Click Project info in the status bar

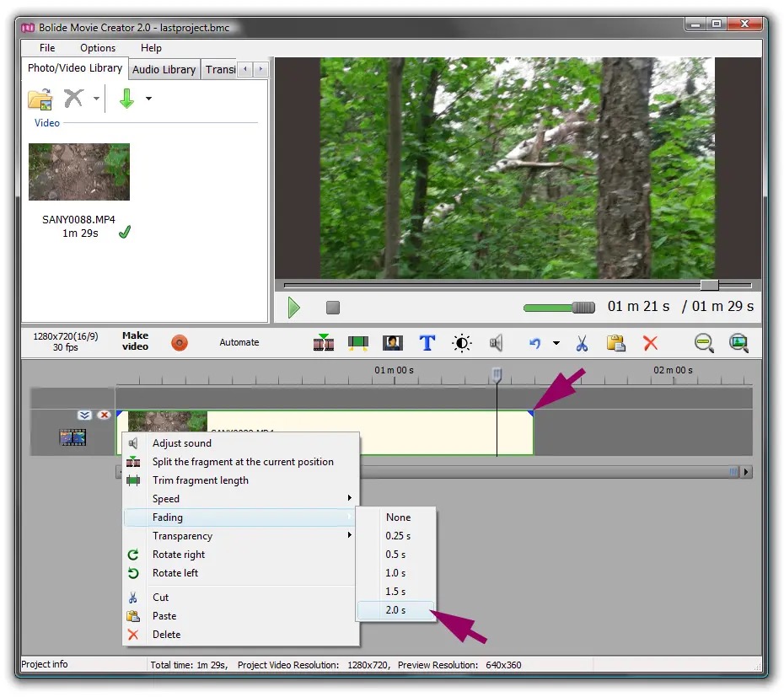coord(44,664)
